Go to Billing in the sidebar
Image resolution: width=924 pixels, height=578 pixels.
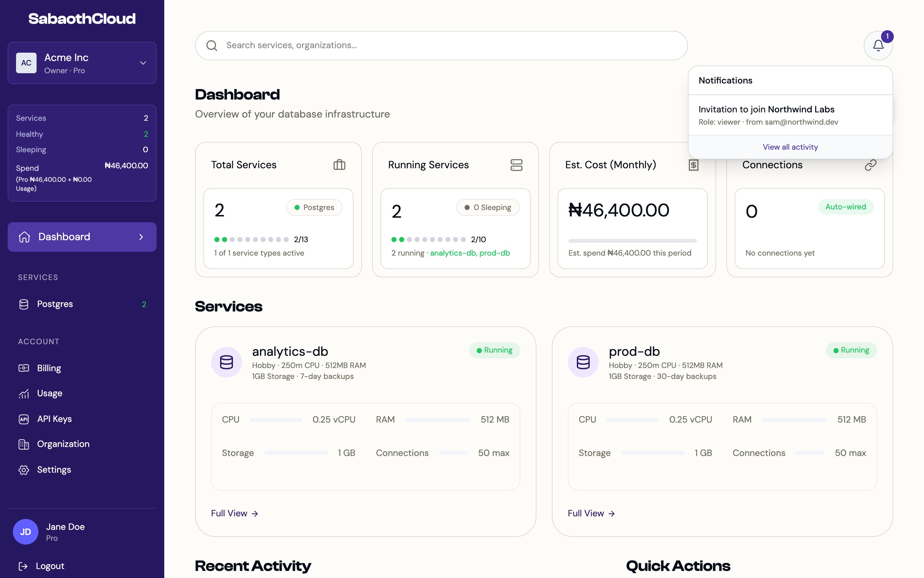click(82, 368)
